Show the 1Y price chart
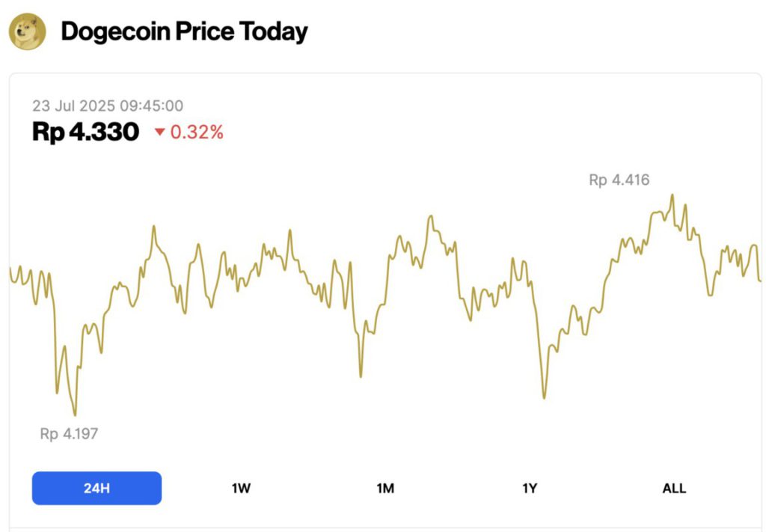The image size is (766, 532). click(x=530, y=489)
